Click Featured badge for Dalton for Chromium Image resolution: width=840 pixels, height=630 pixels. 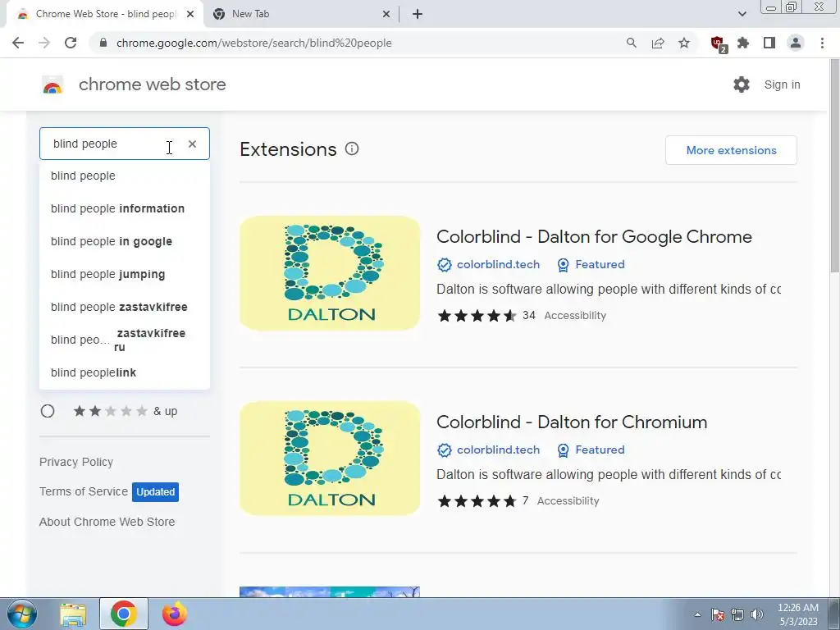point(591,450)
